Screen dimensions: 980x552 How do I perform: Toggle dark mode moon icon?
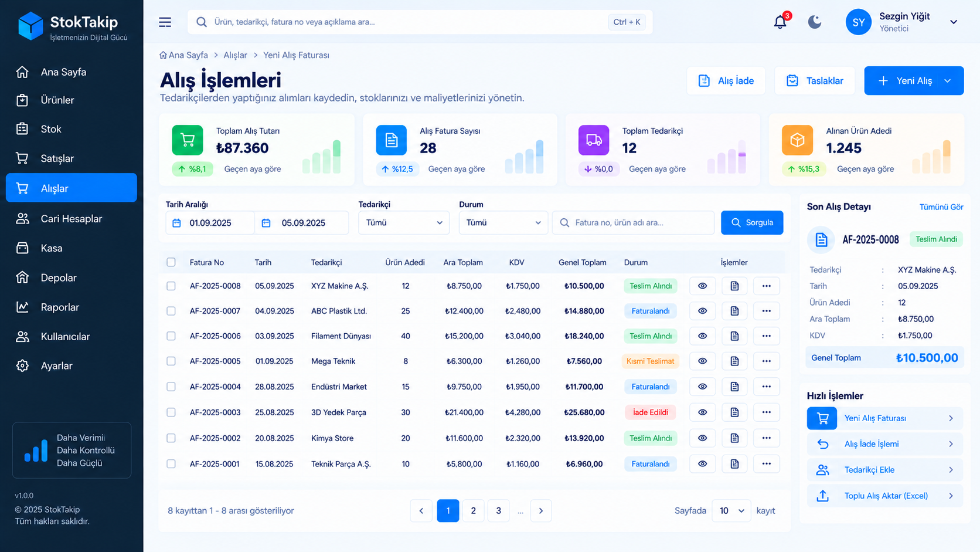[x=815, y=22]
